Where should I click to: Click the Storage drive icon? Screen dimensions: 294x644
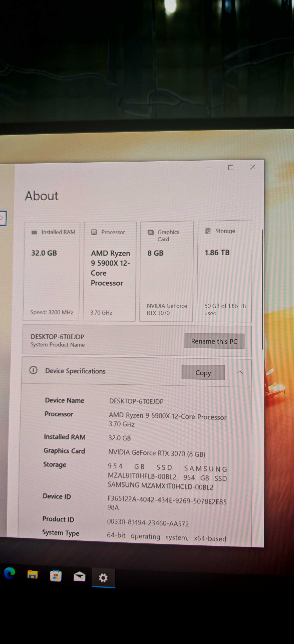pos(208,231)
